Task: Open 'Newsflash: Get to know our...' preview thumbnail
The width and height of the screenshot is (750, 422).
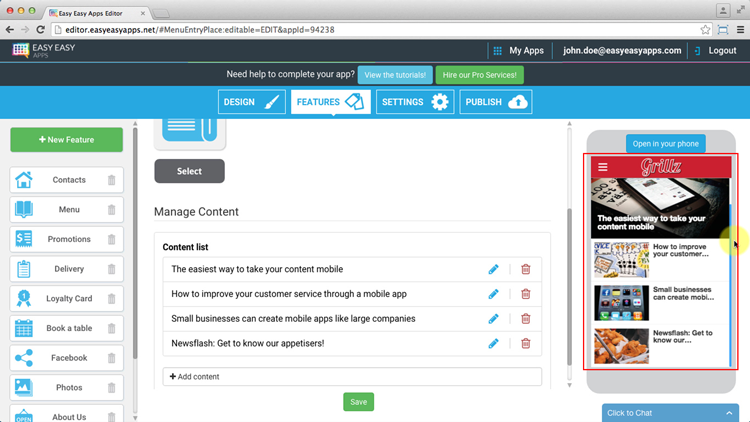Action: [x=621, y=346]
